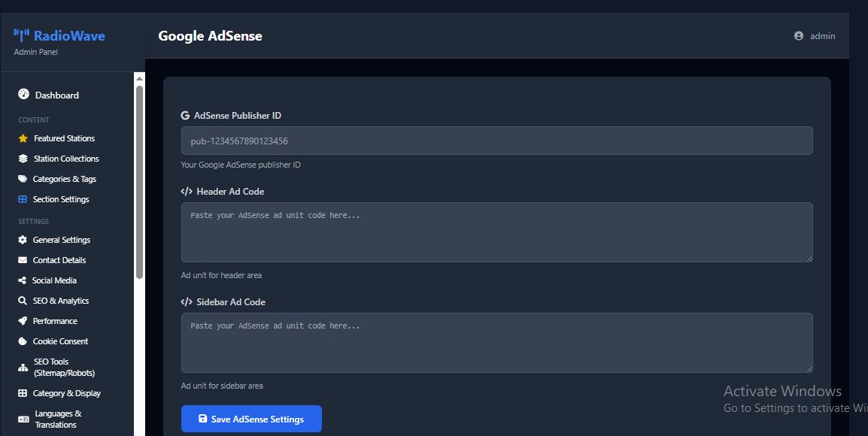
Task: Click the Section Settings grid icon
Action: point(23,199)
